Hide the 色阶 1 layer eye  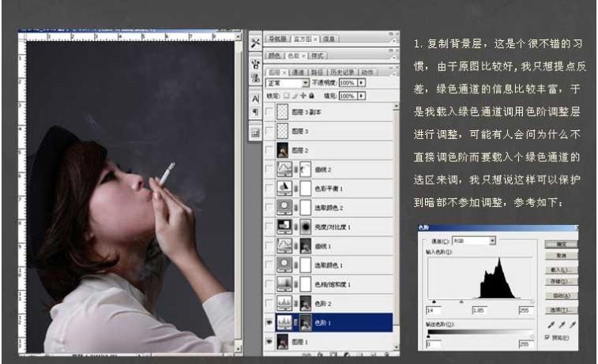pyautogui.click(x=269, y=322)
